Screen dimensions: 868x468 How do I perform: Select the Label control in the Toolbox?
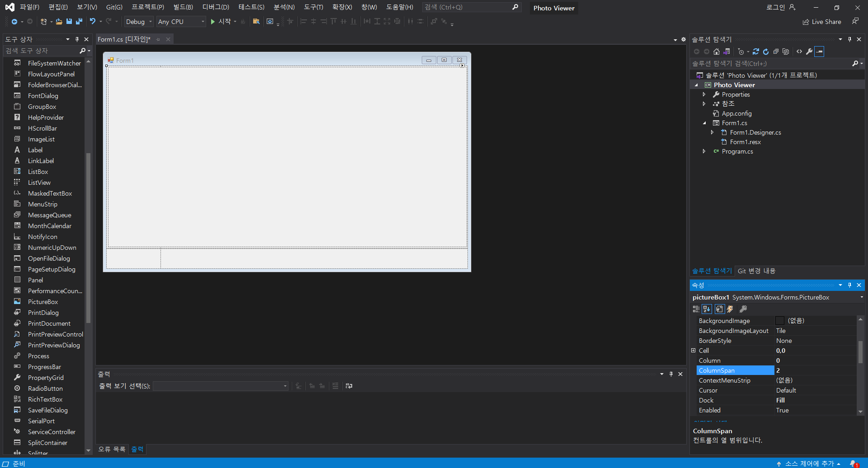[35, 150]
